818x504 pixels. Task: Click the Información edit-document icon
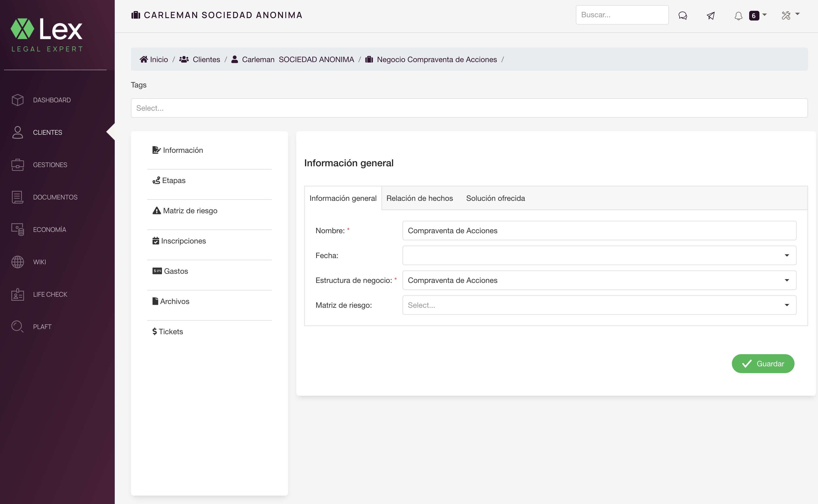pyautogui.click(x=156, y=150)
